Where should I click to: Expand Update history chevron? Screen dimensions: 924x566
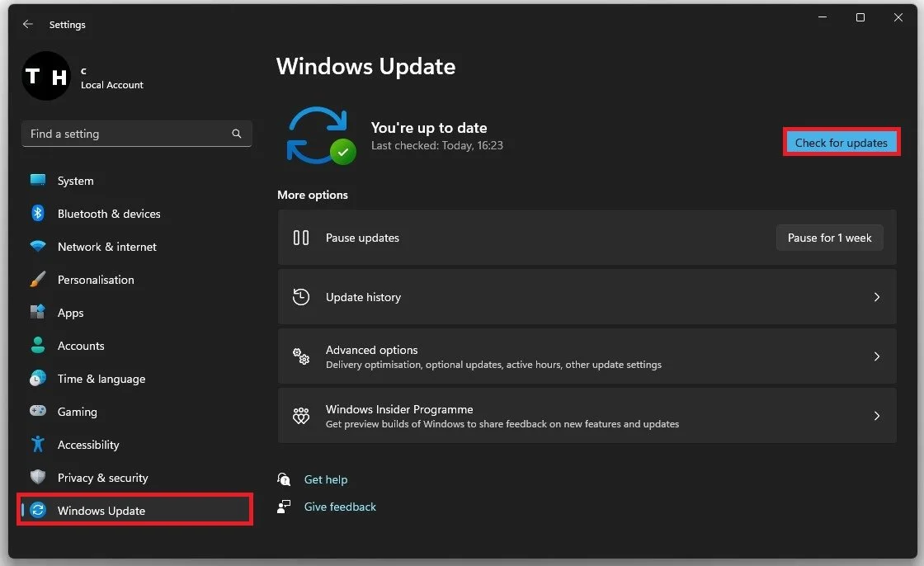[x=876, y=296]
